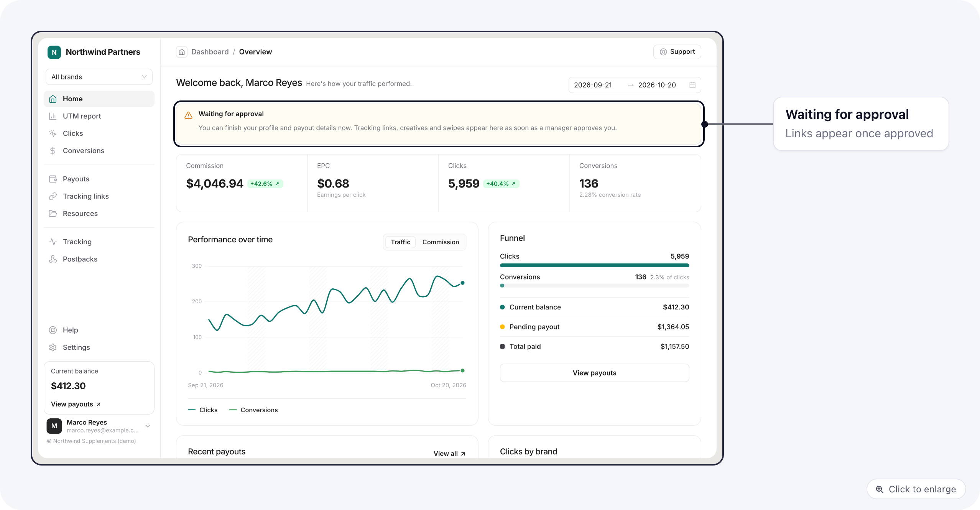The image size is (980, 510).
Task: Click the Resources folder icon
Action: click(x=53, y=213)
